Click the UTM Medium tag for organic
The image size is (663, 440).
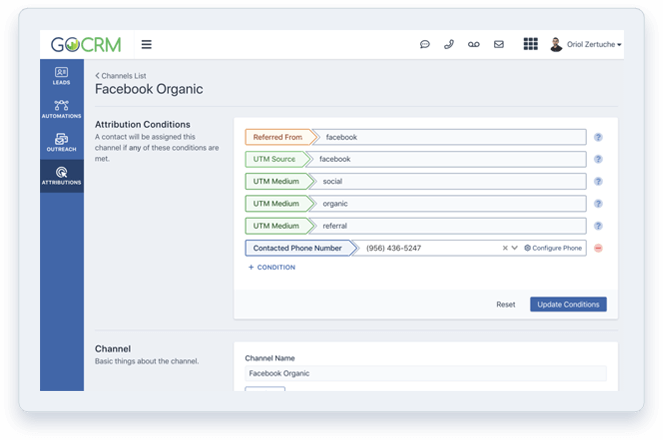[x=279, y=203]
